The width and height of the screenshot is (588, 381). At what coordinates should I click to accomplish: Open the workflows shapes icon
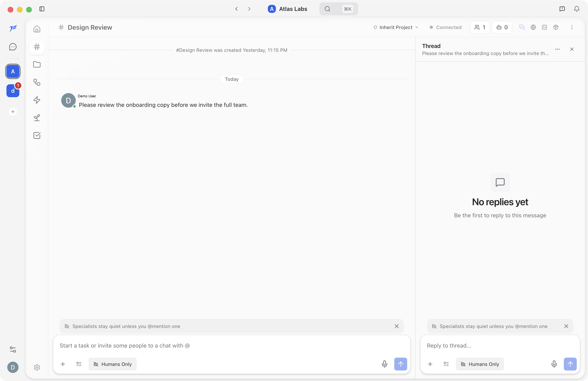[37, 82]
